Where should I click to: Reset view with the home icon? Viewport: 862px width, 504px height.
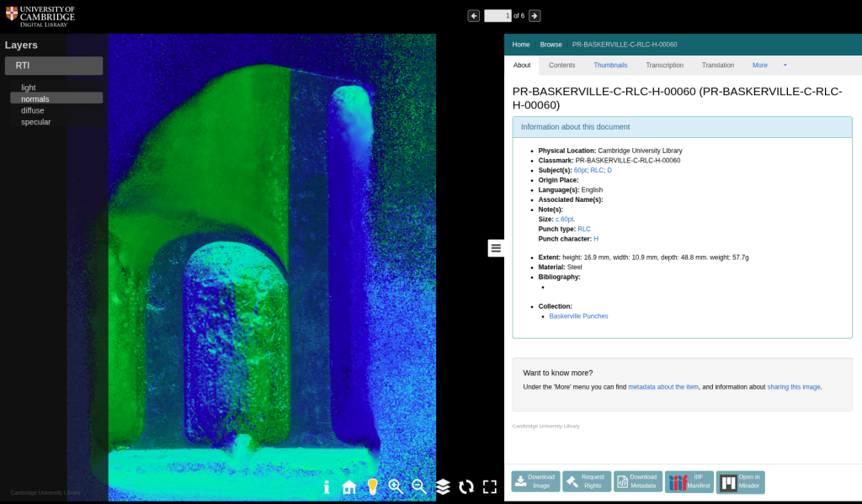(x=349, y=487)
